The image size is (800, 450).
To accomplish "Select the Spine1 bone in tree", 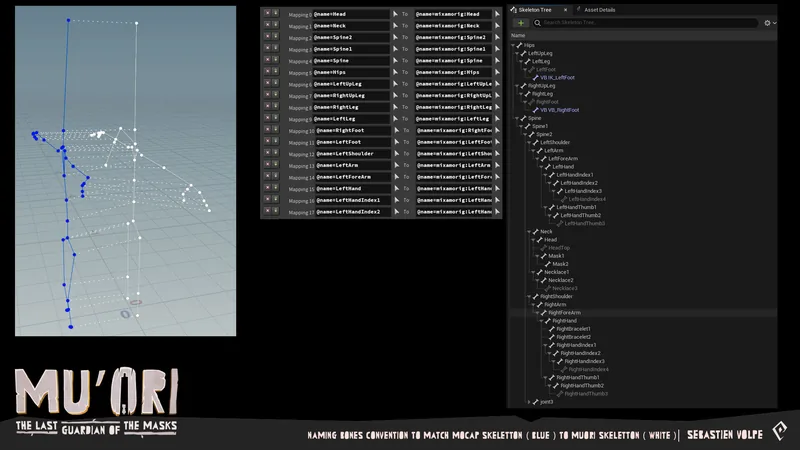I will pos(540,126).
